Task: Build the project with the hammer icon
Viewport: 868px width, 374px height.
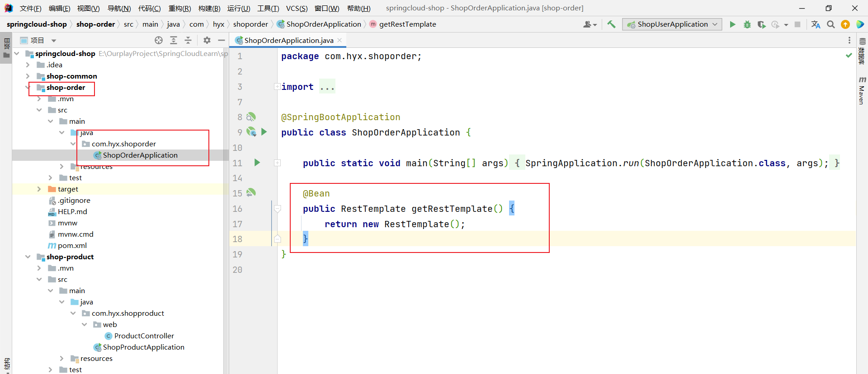Action: pyautogui.click(x=611, y=24)
